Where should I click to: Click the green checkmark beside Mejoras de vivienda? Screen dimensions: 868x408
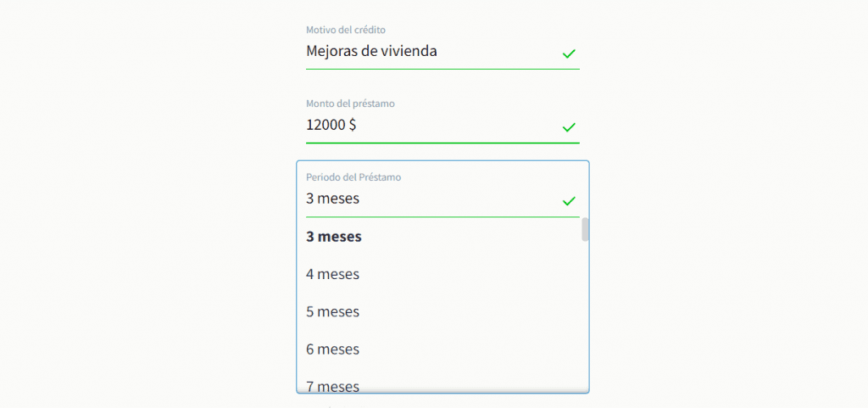[x=569, y=53]
